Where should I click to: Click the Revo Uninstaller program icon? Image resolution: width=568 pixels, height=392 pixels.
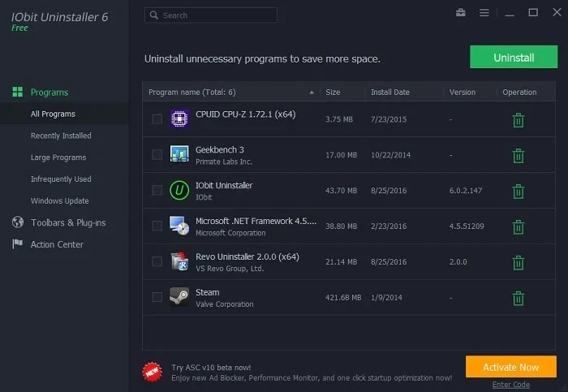179,261
